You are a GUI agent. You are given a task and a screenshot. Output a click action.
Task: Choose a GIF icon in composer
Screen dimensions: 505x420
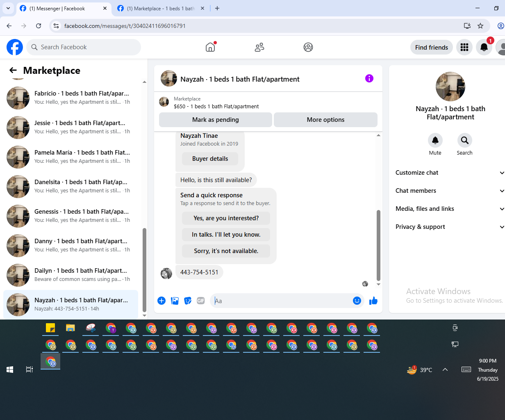[x=201, y=301]
